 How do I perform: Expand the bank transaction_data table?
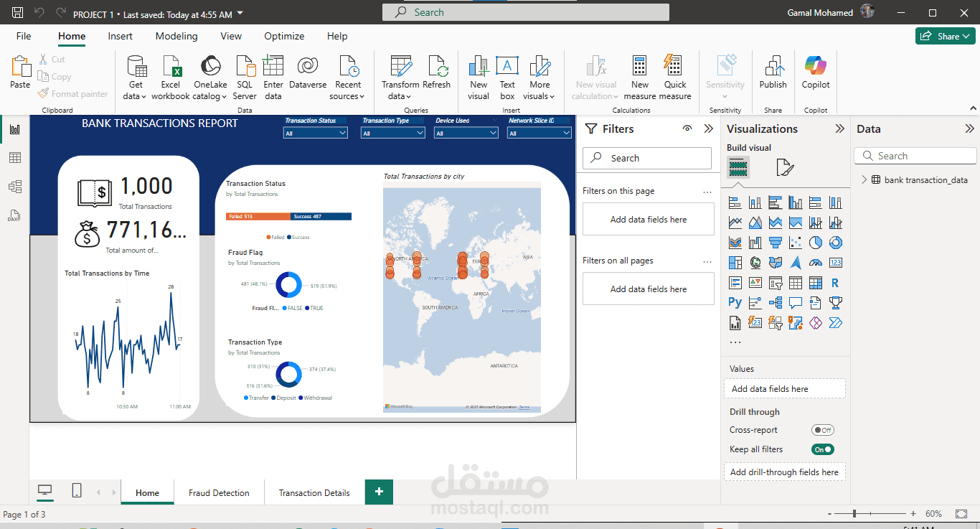[864, 180]
